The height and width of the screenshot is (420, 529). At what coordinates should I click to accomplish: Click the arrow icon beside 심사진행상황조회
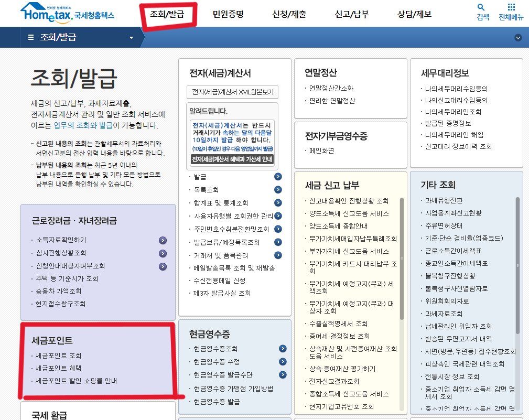pyautogui.click(x=163, y=253)
